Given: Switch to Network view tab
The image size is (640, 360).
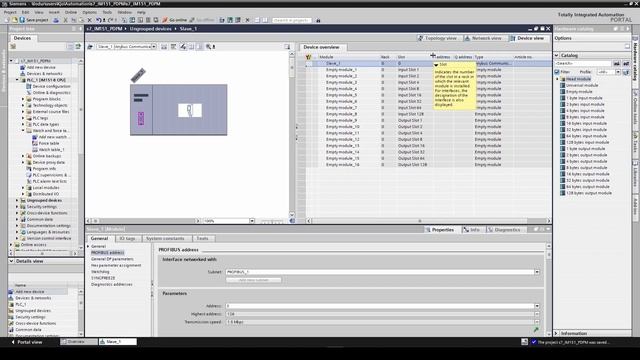Looking at the screenshot, I should tap(483, 38).
